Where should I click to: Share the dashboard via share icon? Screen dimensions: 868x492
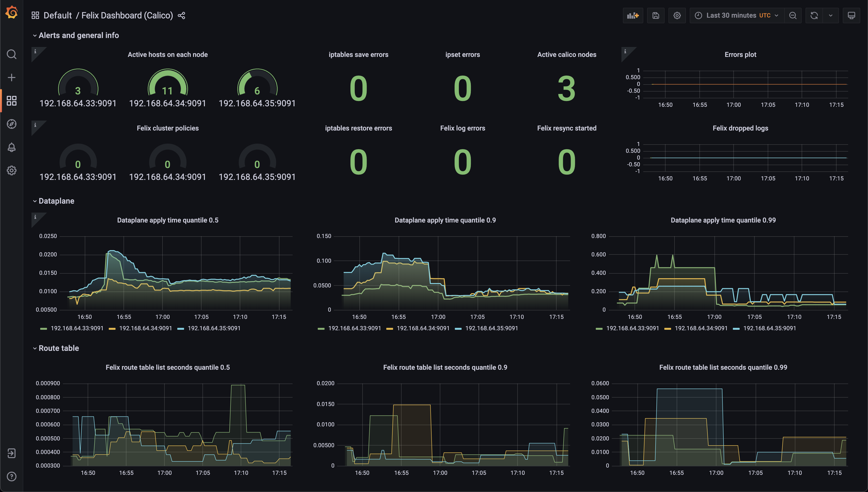tap(181, 15)
